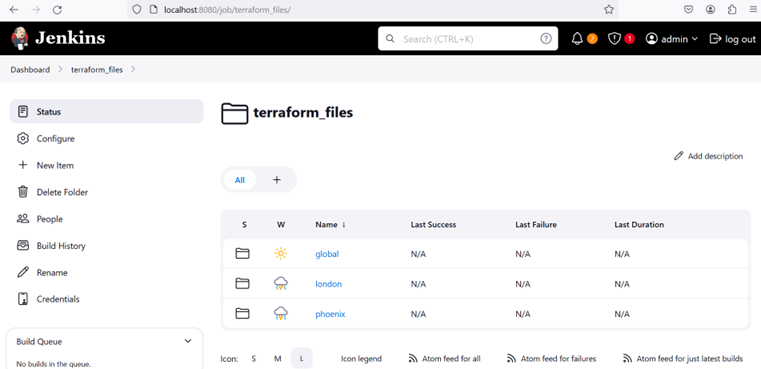This screenshot has width=761, height=369.
Task: Click the Jenkins butler logo
Action: click(x=20, y=38)
